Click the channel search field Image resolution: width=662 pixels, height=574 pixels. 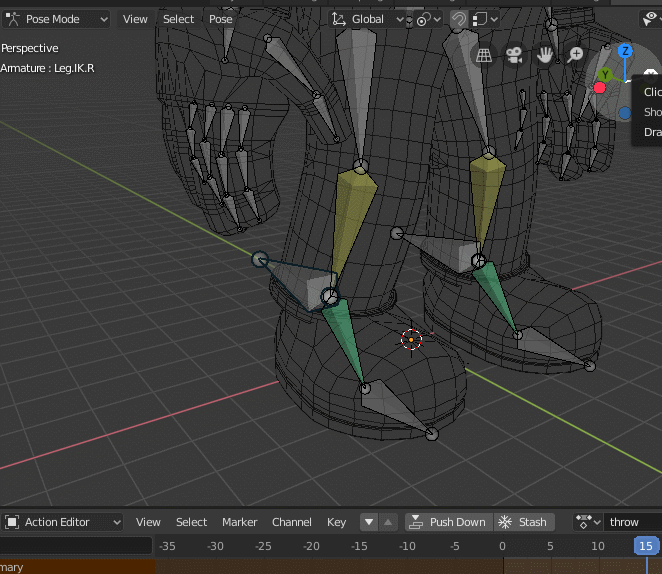[x=76, y=545]
